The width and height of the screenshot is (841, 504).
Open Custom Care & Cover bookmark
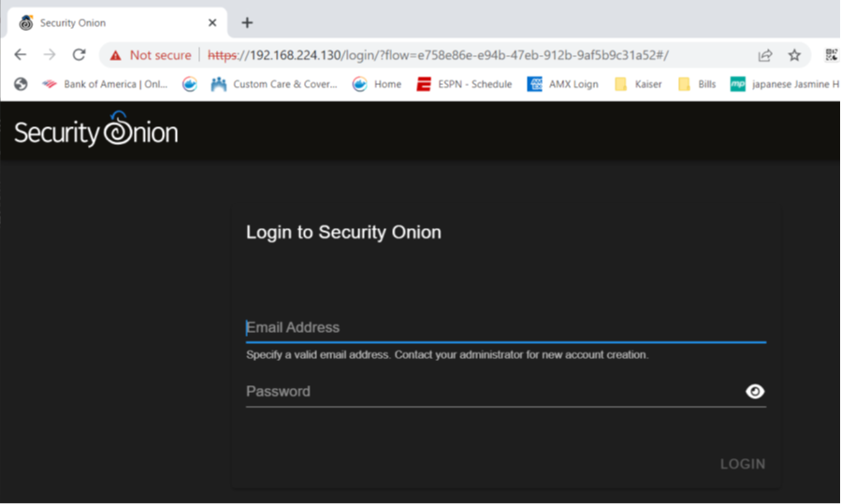[x=274, y=84]
